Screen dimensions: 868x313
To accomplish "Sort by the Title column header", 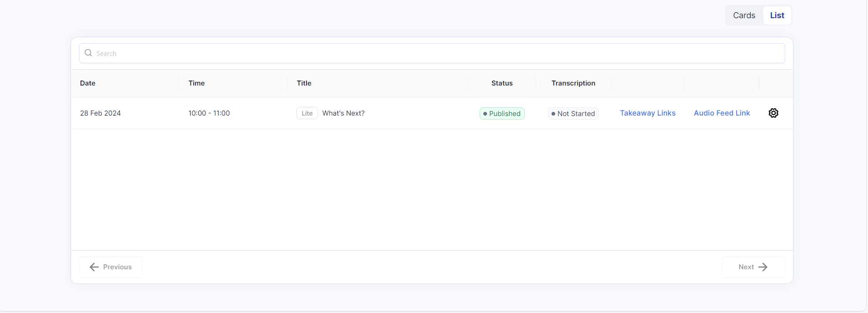I will pyautogui.click(x=304, y=83).
